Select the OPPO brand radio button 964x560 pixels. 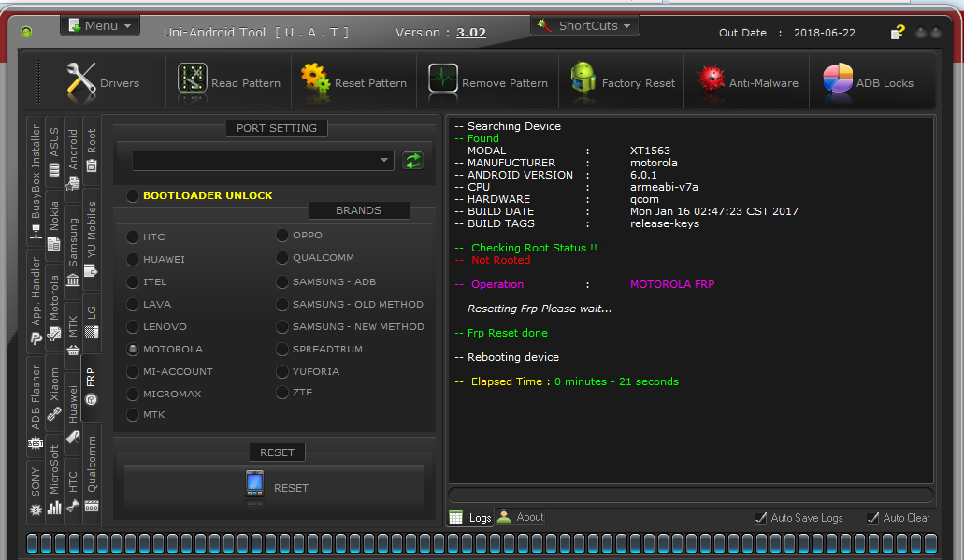pos(282,235)
